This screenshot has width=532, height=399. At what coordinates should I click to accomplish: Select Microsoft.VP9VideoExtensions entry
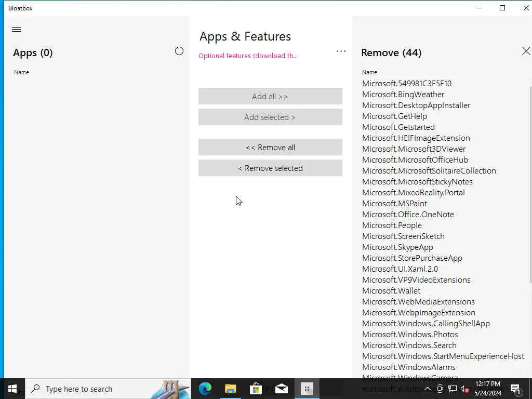tap(416, 280)
